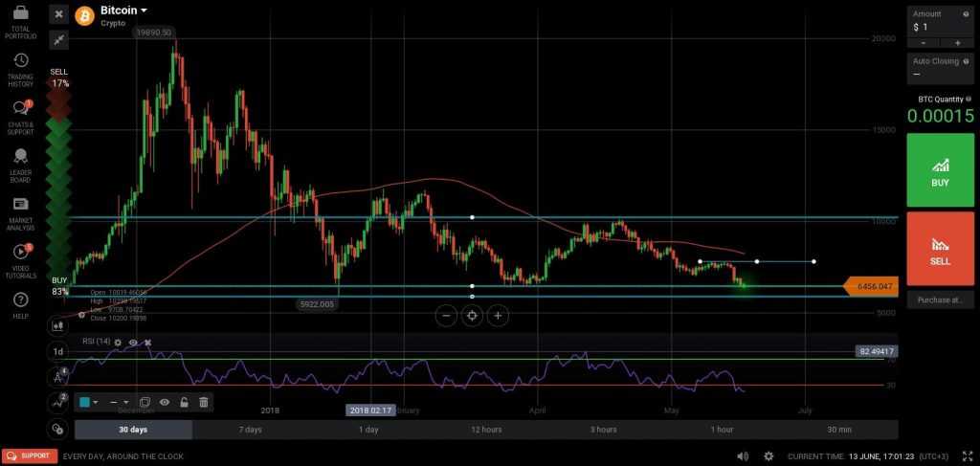980x466 pixels.
Task: Click the collapse chart arrows icon
Action: click(x=58, y=40)
